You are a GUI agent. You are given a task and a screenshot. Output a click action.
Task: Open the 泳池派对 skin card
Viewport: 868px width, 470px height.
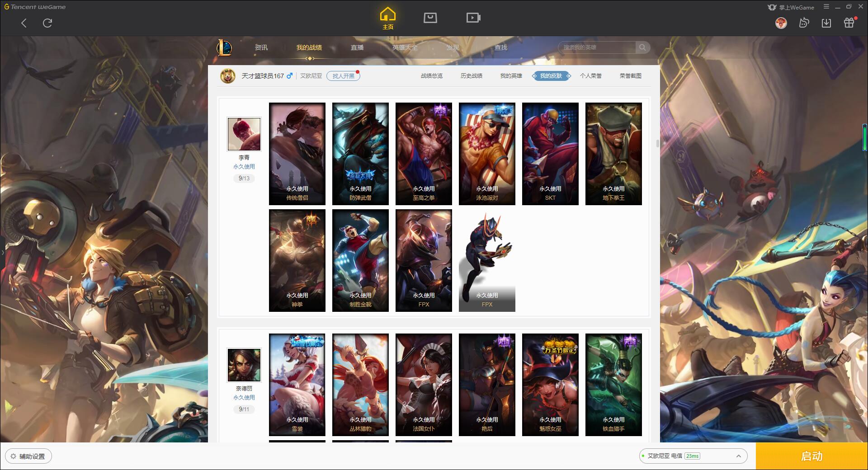pos(487,154)
